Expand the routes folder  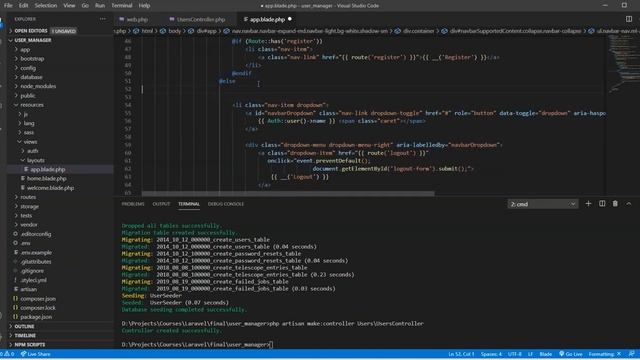point(28,197)
